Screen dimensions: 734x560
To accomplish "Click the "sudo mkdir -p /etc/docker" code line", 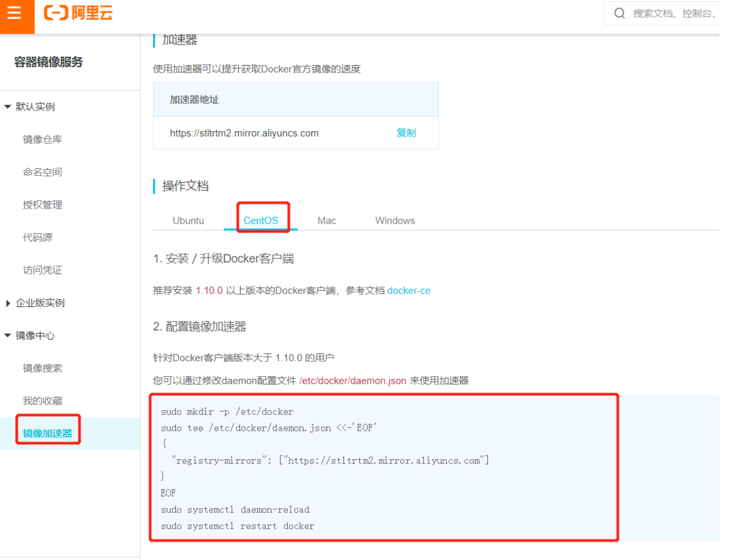I will coord(227,411).
